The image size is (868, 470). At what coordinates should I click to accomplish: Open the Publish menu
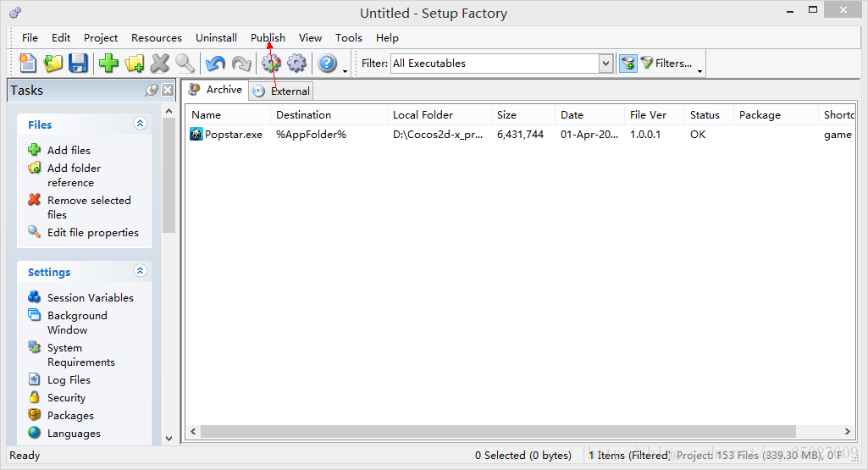click(x=268, y=37)
